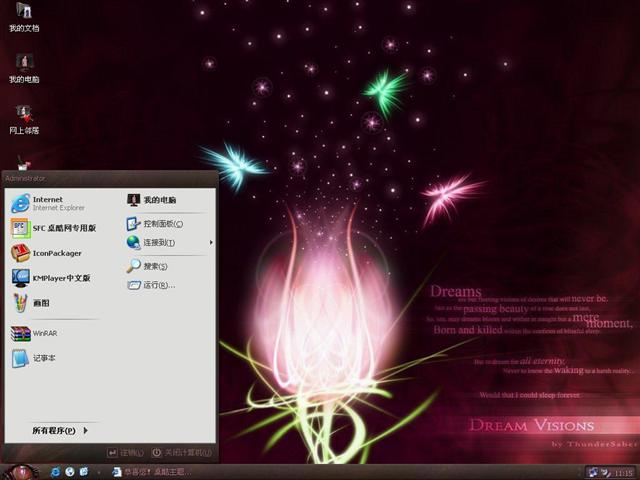Click 注销(L) log off button
Screen dimensions: 640x480
tap(125, 452)
